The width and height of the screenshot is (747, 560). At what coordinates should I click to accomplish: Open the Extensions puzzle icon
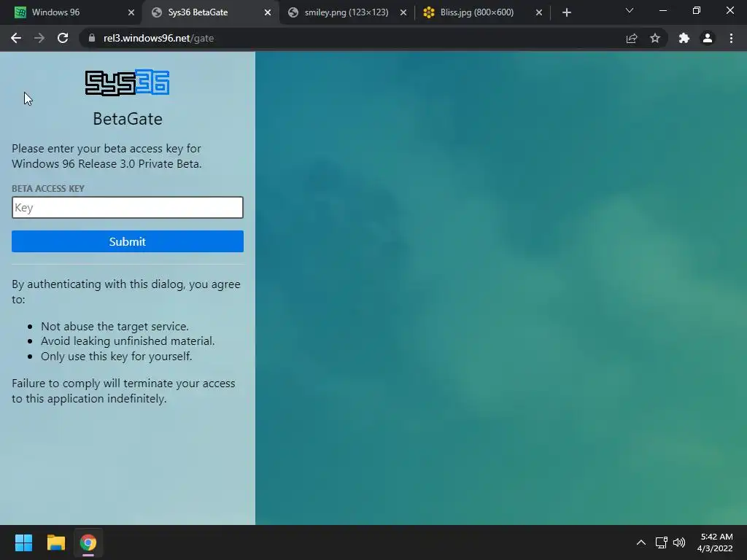point(684,38)
